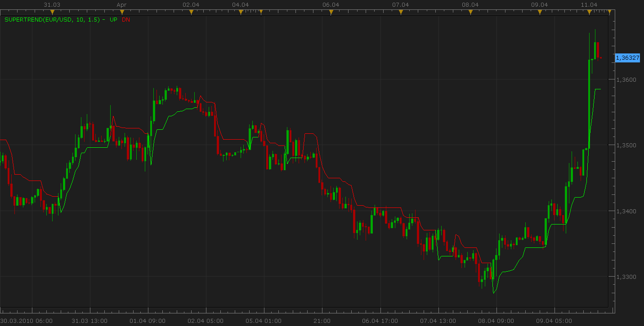Click the 02.04 date label on top axis
The image size is (644, 326).
pos(191,4)
